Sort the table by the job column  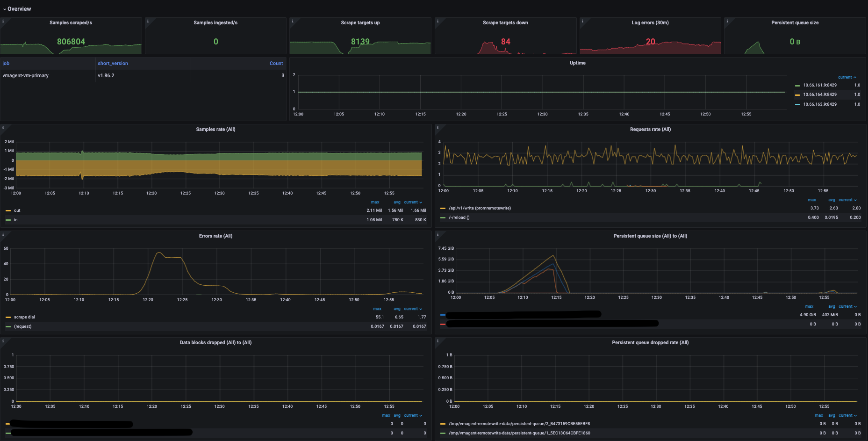click(x=6, y=63)
